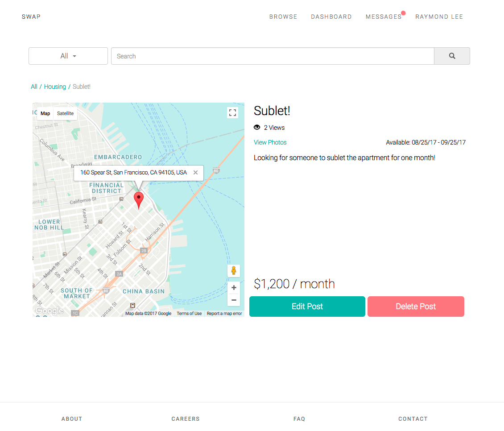504x431 pixels.
Task: Toggle fullscreen map view
Action: [x=233, y=112]
